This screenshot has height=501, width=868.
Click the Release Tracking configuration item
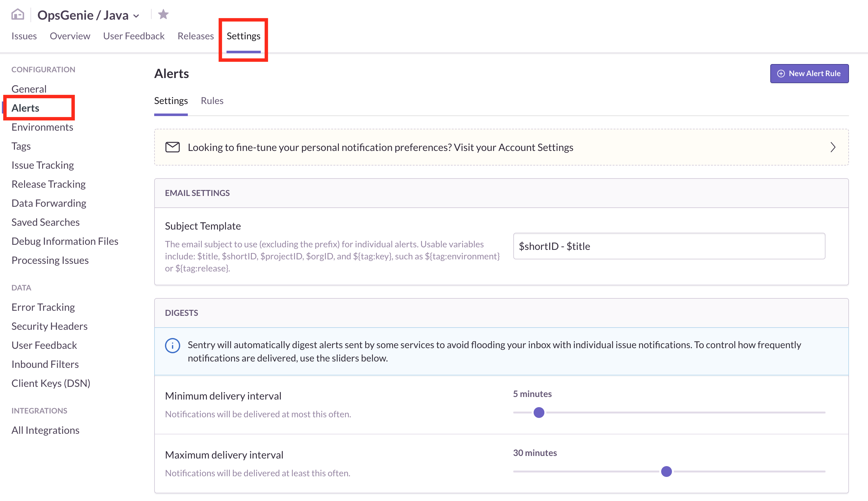pyautogui.click(x=48, y=184)
